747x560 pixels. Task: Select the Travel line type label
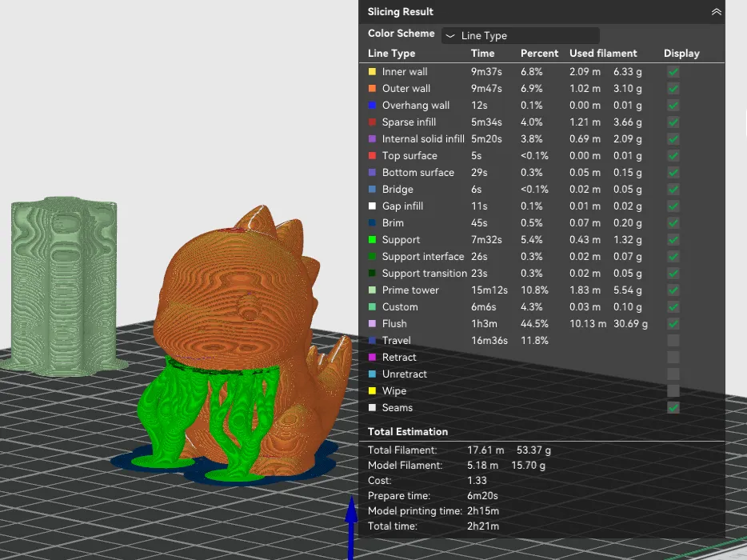pos(397,340)
